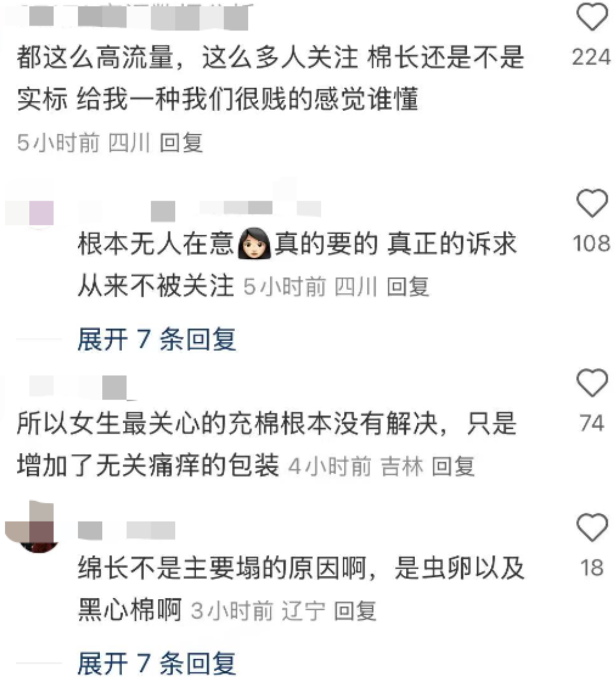Tap the woman emoji in 根本无人在意 comment
The image size is (616, 680).
pyautogui.click(x=255, y=243)
